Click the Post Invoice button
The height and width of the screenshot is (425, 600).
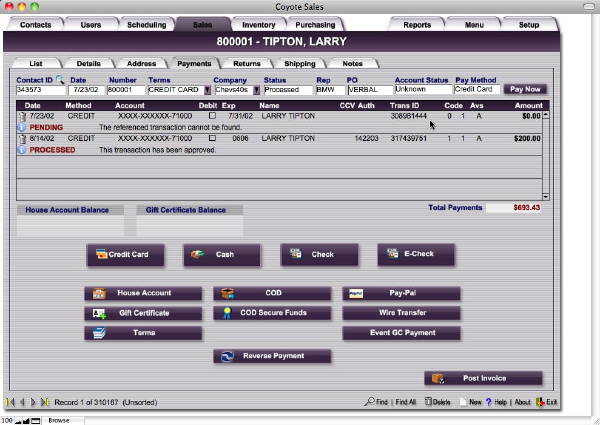(484, 378)
